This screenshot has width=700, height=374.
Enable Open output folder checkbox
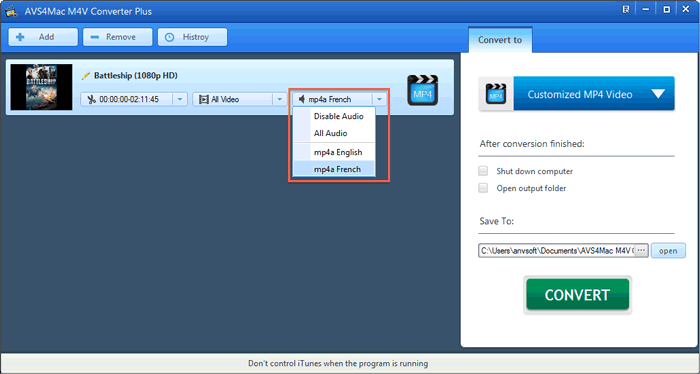click(x=483, y=188)
